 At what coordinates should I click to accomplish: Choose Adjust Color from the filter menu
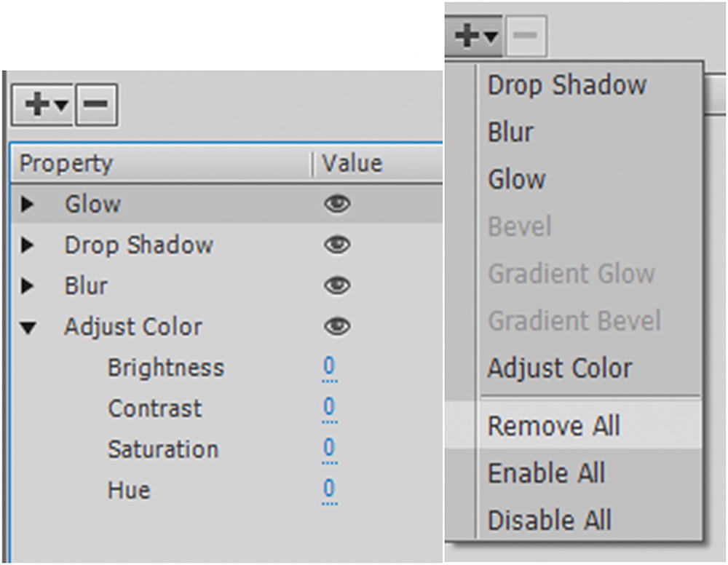[x=560, y=368]
